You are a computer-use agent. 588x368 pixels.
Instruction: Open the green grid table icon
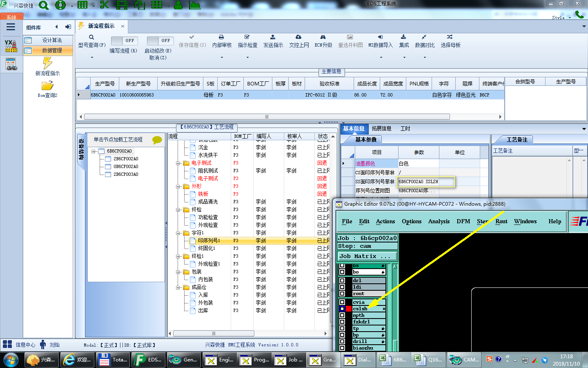pyautogui.click(x=83, y=5)
